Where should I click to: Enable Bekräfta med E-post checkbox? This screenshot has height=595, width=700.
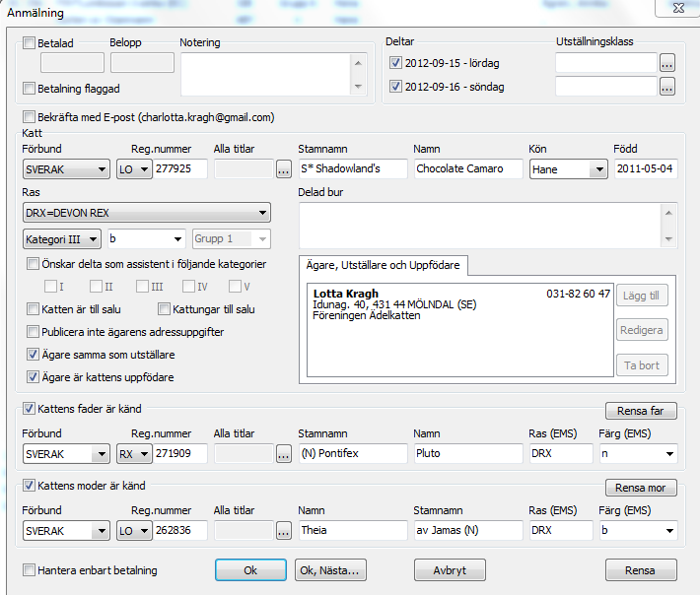pos(29,117)
